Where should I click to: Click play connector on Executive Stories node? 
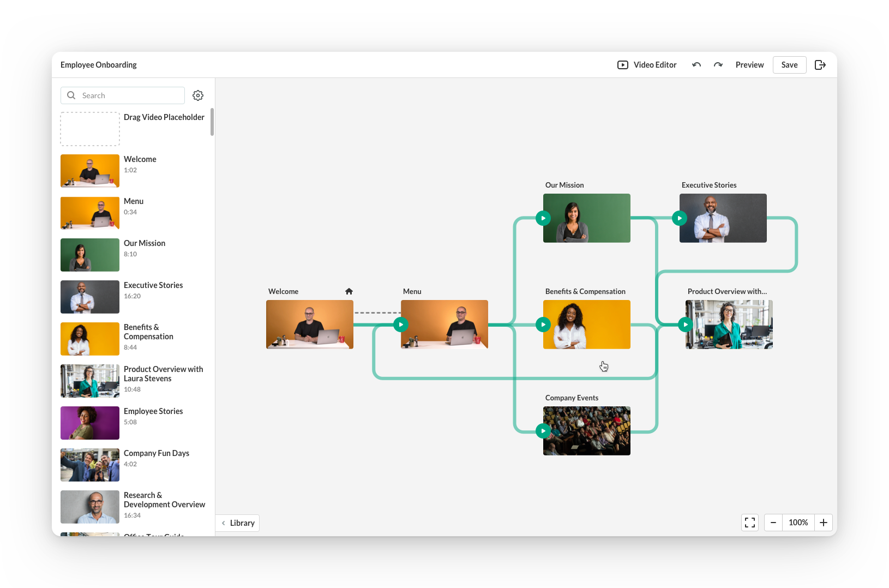pos(680,218)
